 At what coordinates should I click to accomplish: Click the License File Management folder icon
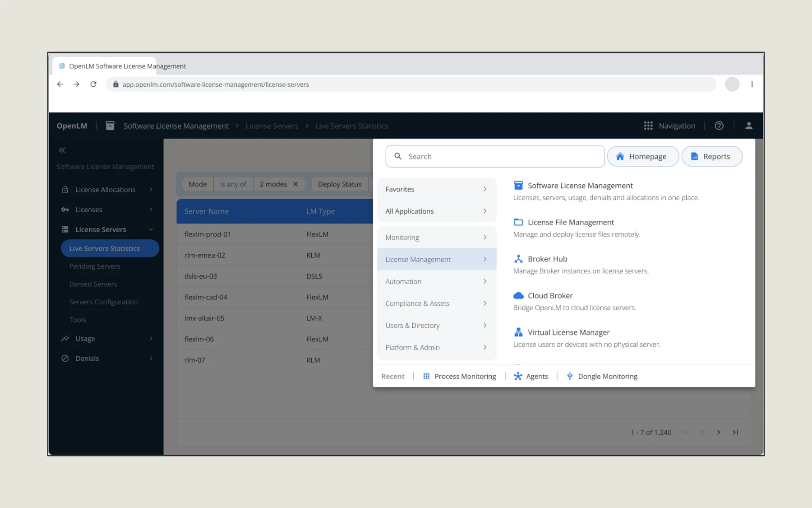[518, 222]
